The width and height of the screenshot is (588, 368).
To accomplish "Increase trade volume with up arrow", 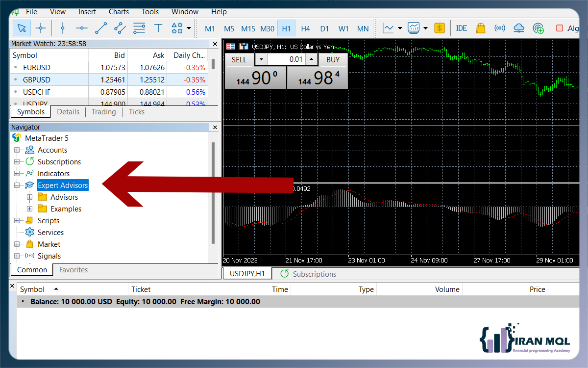I will (312, 60).
